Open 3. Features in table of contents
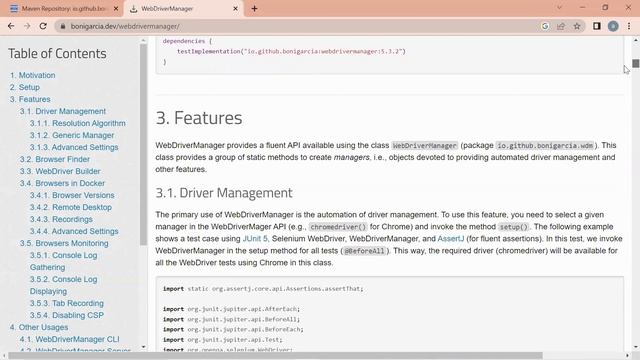This screenshot has height=360, width=640. pyautogui.click(x=30, y=99)
